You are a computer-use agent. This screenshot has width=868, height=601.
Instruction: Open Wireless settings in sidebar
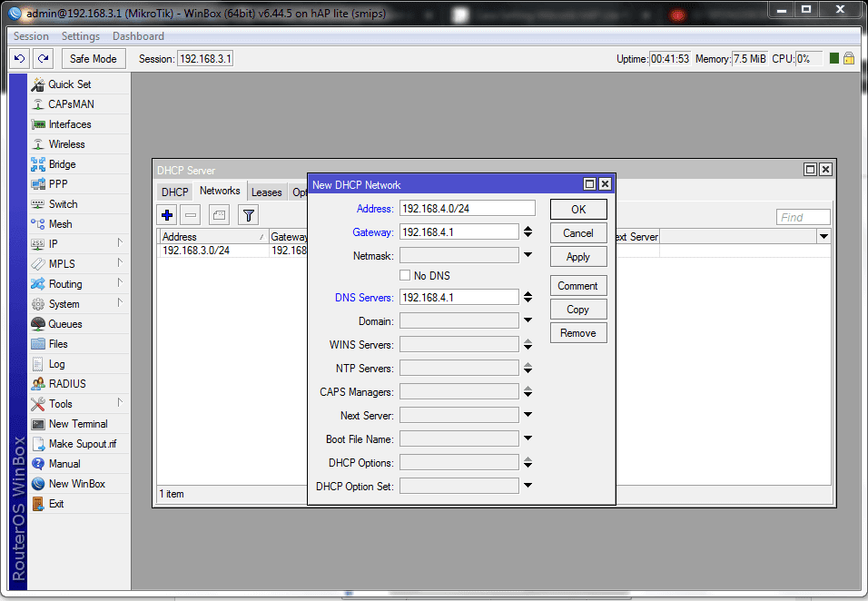pyautogui.click(x=79, y=143)
